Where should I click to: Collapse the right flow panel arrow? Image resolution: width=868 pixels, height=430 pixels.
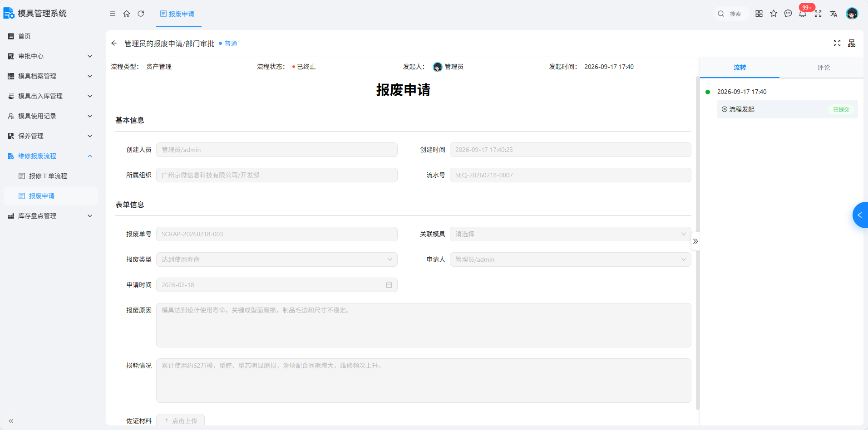[x=695, y=241]
